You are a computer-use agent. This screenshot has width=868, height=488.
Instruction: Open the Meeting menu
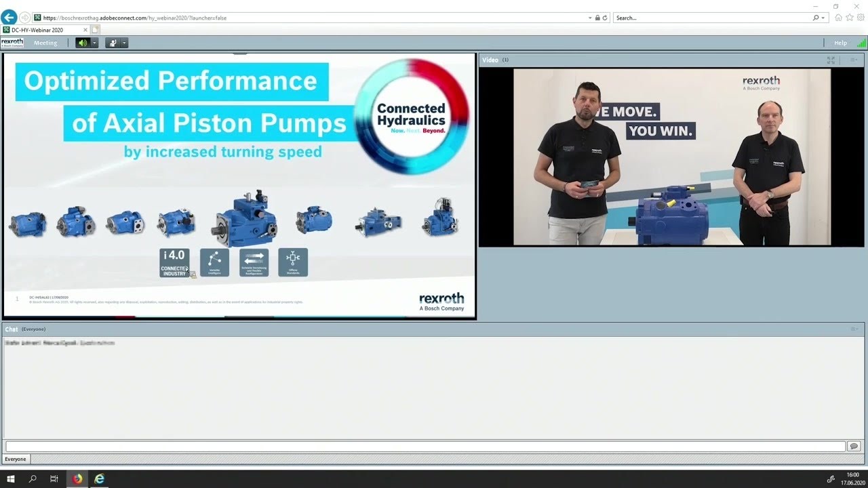click(45, 43)
